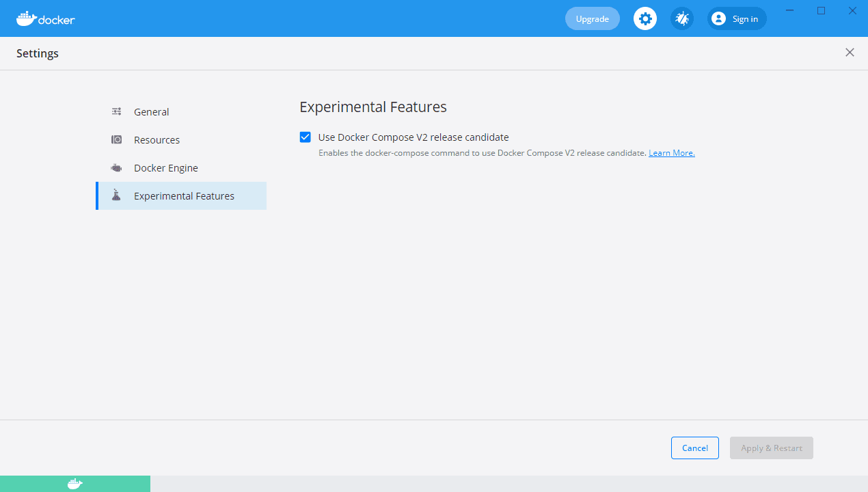Select the General settings section
This screenshot has width=868, height=492.
click(x=151, y=111)
